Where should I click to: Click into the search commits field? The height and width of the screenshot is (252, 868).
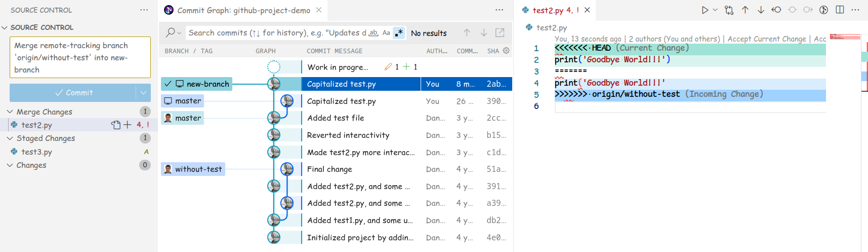[x=276, y=33]
